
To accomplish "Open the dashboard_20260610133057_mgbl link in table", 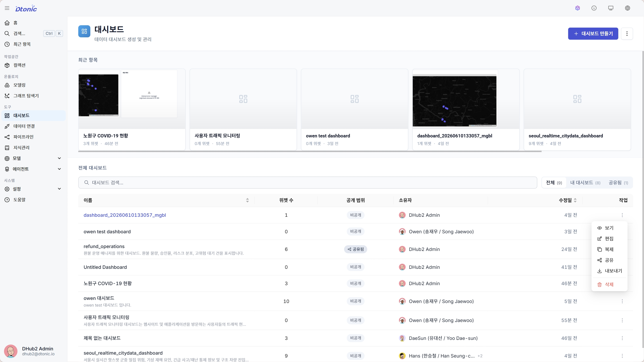I will point(125,215).
